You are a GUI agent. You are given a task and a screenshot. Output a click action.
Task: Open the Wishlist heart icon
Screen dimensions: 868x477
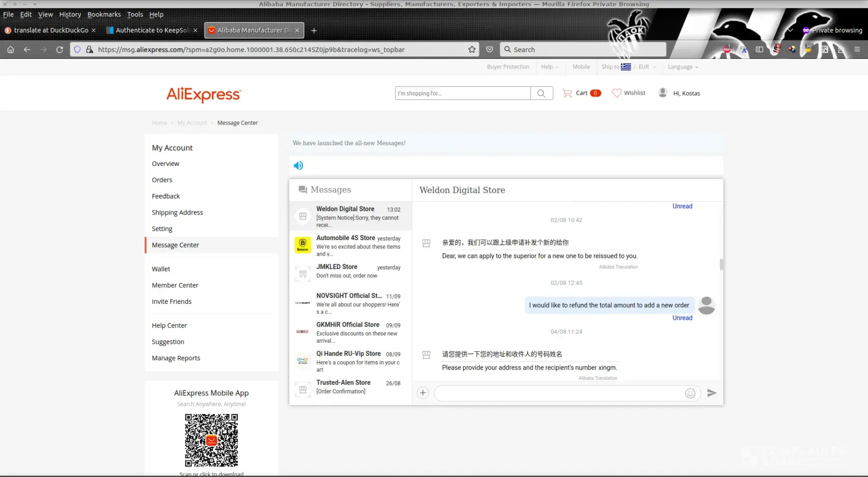617,93
